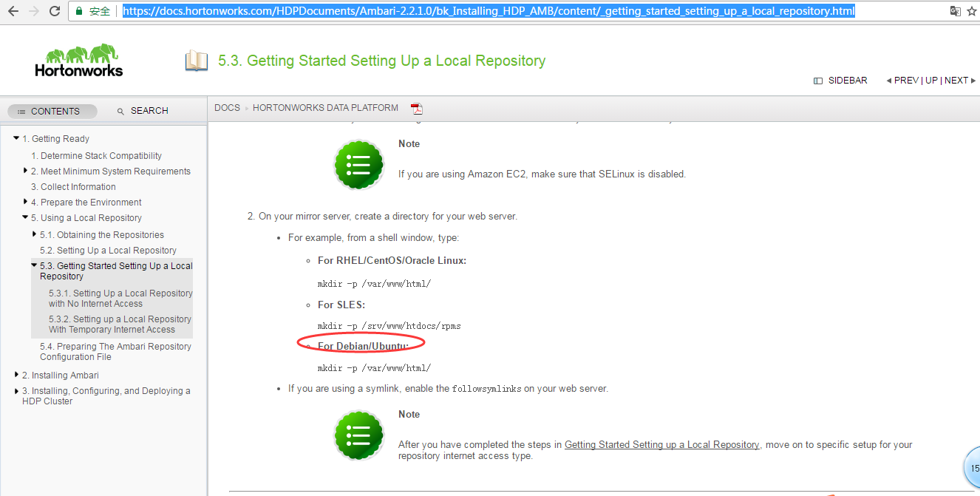Open 5.4. Preparing Ambari Repository Configuration File
This screenshot has width=980, height=496.
click(x=115, y=352)
